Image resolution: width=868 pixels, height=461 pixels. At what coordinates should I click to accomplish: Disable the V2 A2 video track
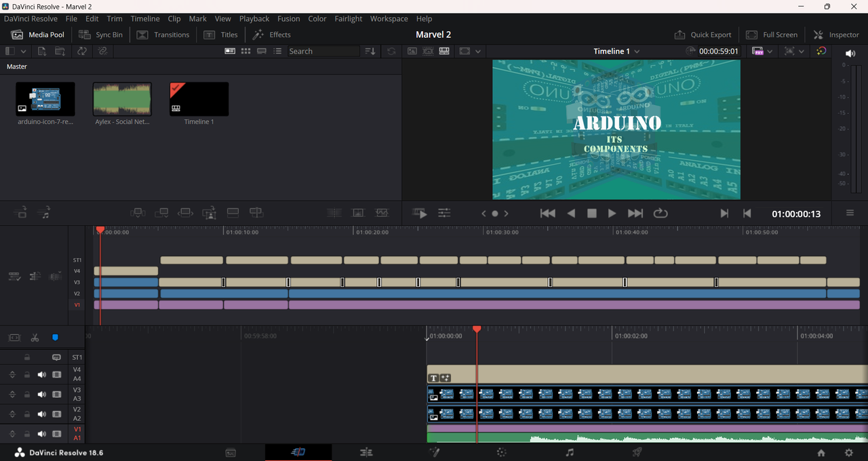click(x=57, y=414)
